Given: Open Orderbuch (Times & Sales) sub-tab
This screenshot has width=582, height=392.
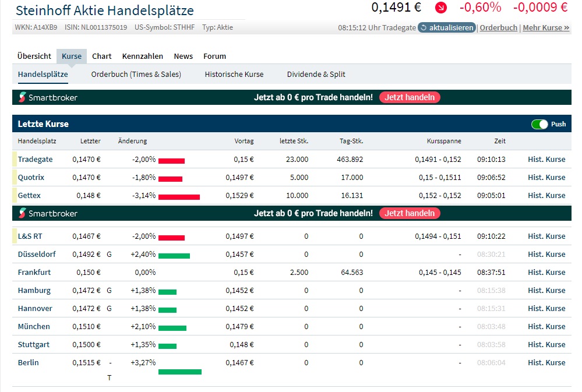Looking at the screenshot, I should pos(136,74).
